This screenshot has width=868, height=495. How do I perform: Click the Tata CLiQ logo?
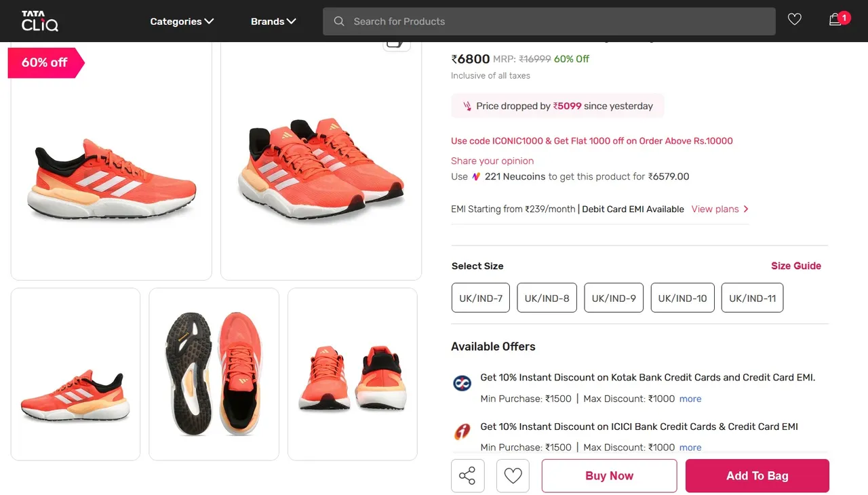[40, 21]
